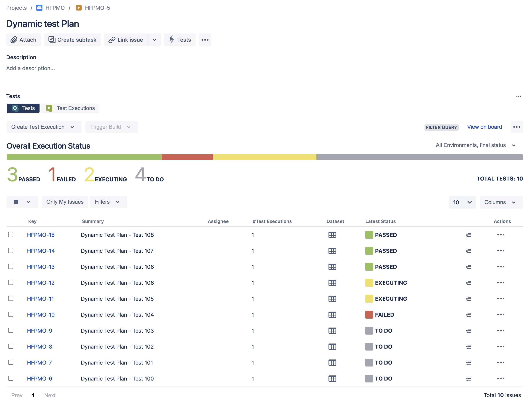This screenshot has width=532, height=407.
Task: Open dataset icon for HFPMO-10
Action: pyautogui.click(x=332, y=315)
